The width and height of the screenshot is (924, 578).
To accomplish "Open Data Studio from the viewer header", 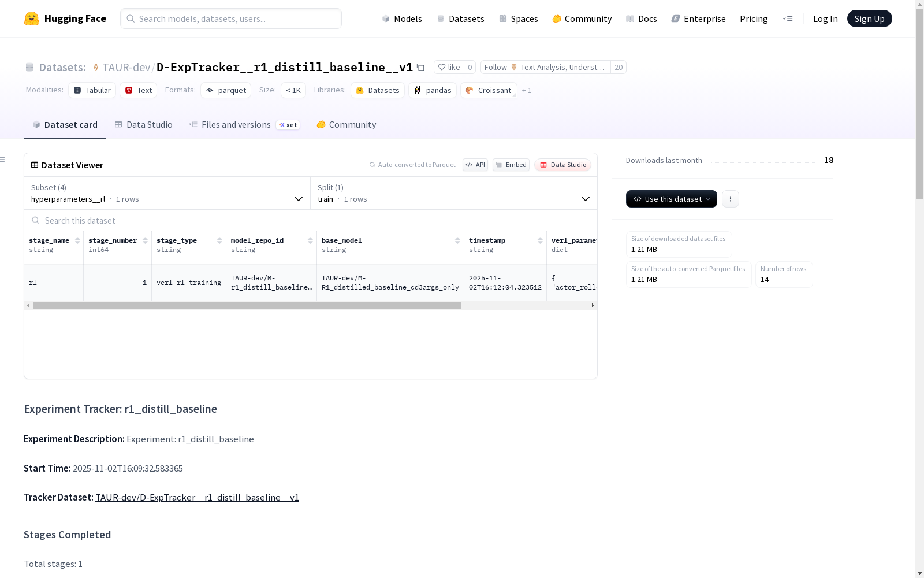I will pos(562,165).
